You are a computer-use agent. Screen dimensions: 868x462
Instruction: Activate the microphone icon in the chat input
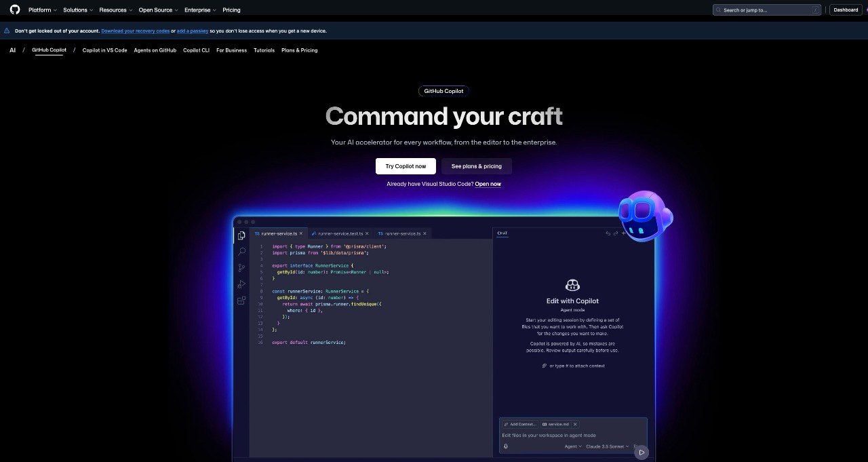click(505, 446)
